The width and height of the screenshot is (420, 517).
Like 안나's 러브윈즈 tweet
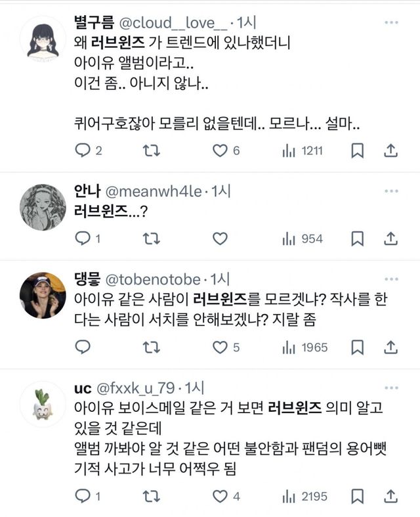219,238
